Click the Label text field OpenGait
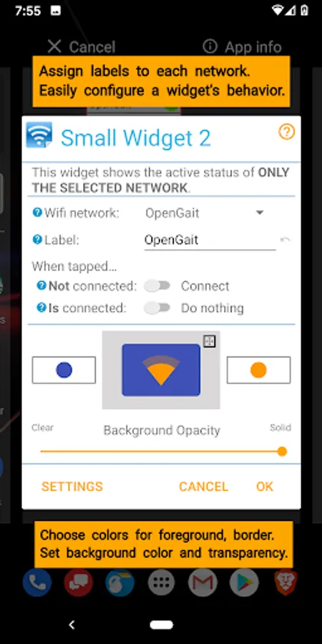Image resolution: width=322 pixels, height=644 pixels. pos(210,240)
